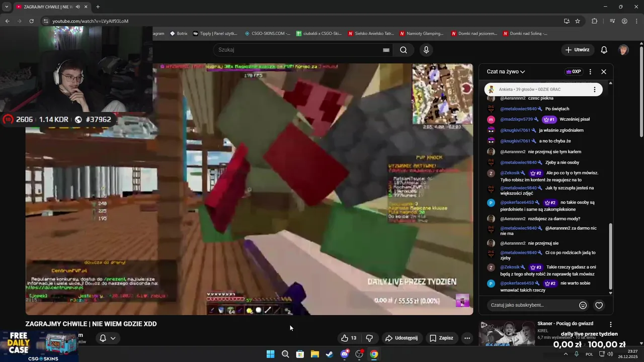Open the Domki nad Soliną bookmark

[x=525, y=34]
